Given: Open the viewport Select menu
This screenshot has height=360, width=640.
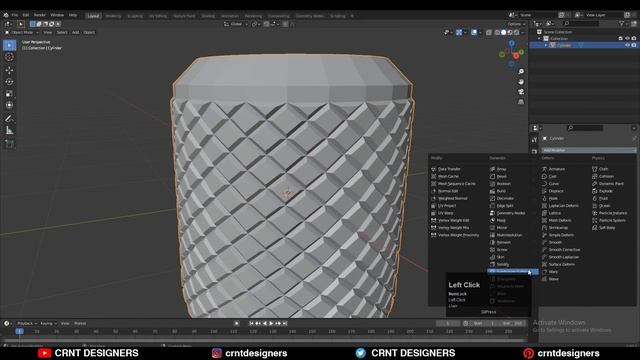Looking at the screenshot, I should tap(62, 32).
